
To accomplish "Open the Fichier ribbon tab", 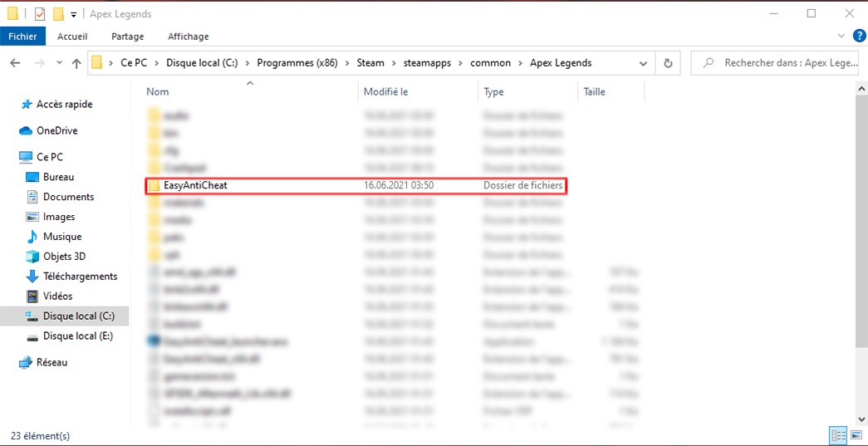I will tap(22, 37).
